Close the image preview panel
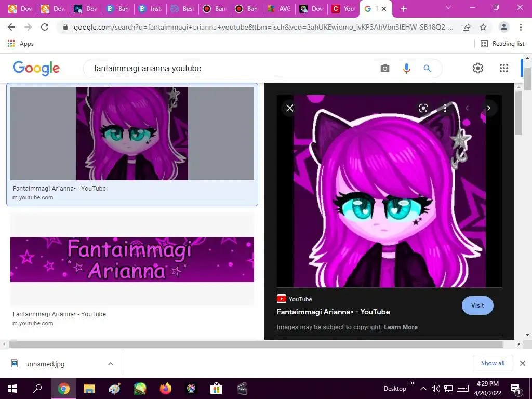 pos(290,108)
